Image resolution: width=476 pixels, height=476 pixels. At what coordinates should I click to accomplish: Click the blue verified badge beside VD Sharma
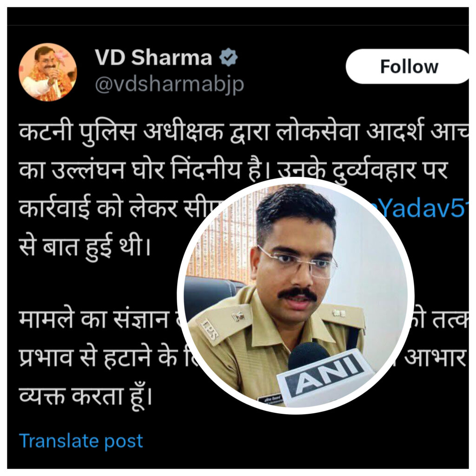[x=229, y=57]
